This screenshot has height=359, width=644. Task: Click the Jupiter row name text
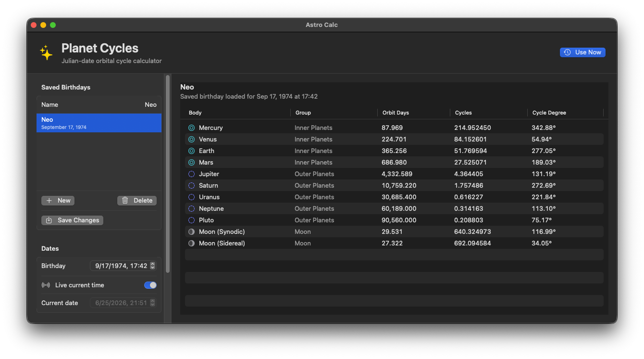209,174
